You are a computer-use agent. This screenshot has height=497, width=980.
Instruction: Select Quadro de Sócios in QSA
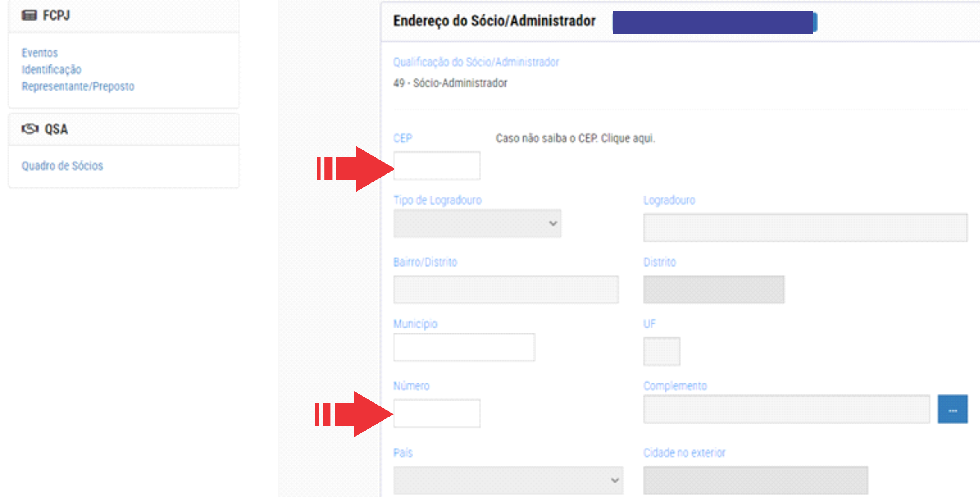point(62,166)
